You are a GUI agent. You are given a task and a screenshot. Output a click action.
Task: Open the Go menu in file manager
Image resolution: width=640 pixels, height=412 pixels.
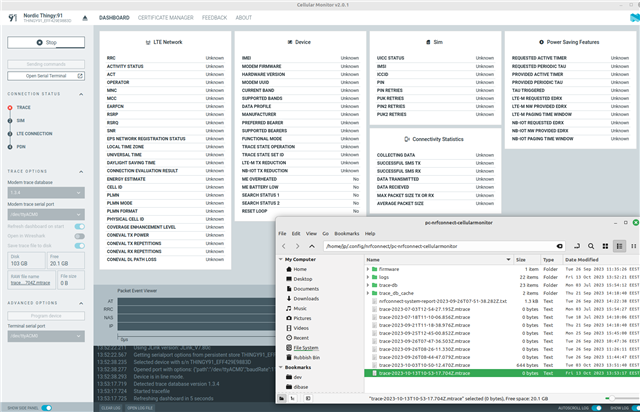point(325,234)
